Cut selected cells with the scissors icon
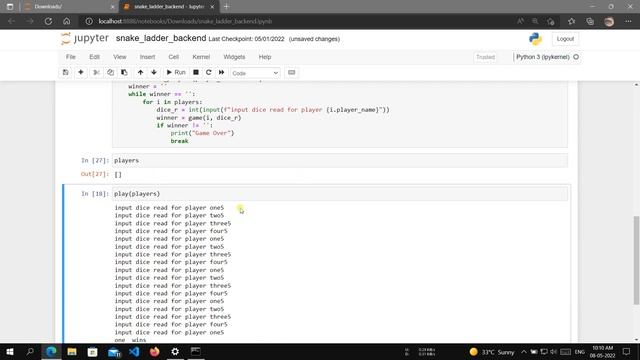The image size is (640, 360). coord(96,73)
